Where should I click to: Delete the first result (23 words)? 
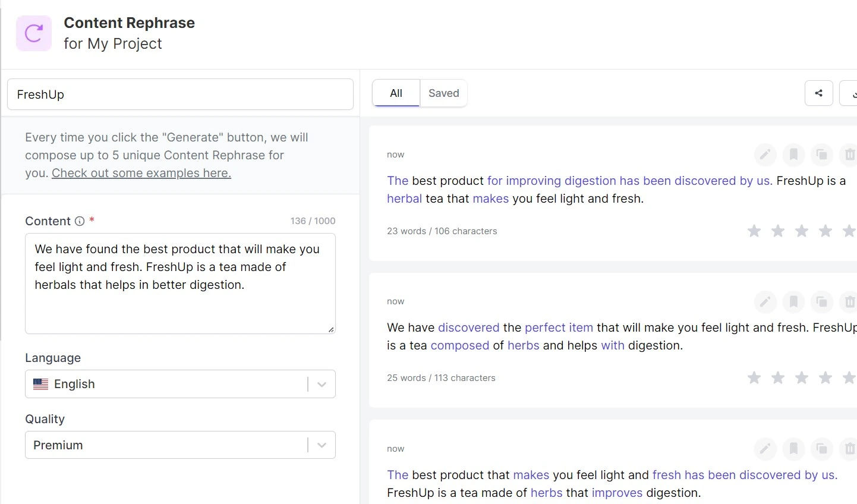point(849,155)
